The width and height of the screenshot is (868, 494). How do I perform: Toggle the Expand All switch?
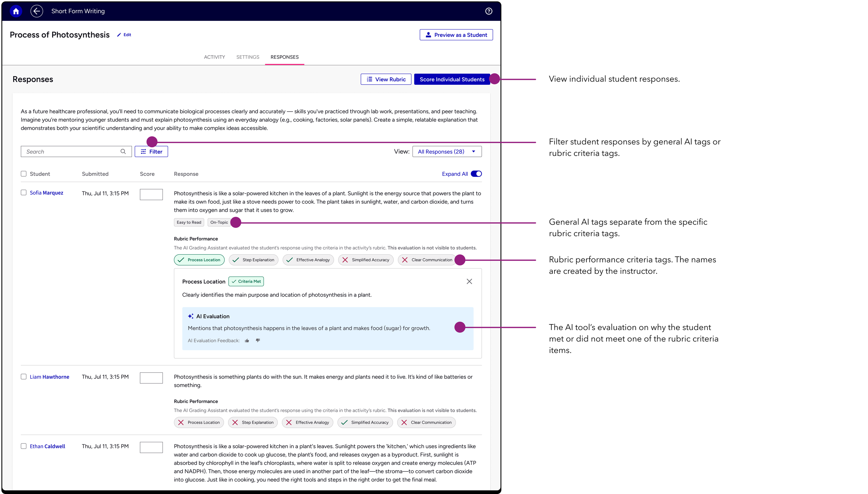pos(476,174)
